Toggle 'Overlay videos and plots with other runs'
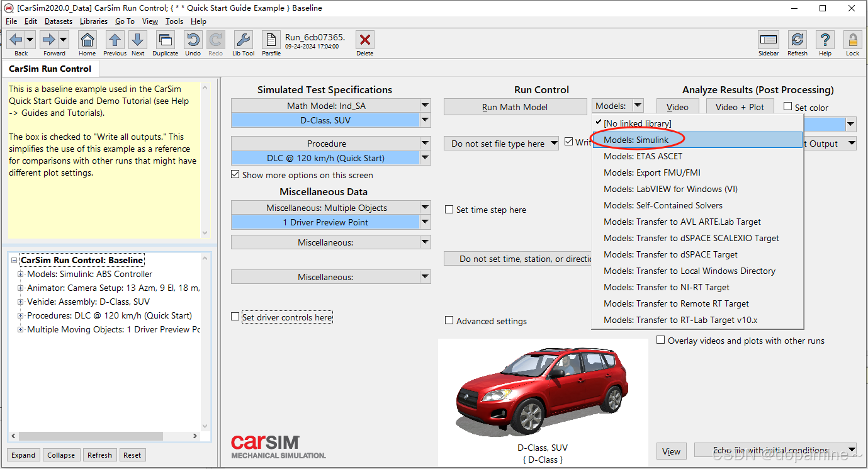 [x=661, y=340]
